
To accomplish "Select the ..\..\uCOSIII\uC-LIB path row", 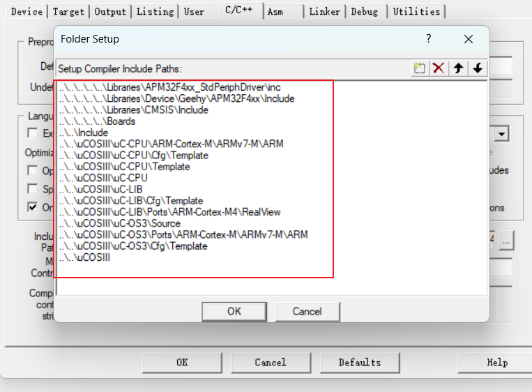I will pos(100,190).
